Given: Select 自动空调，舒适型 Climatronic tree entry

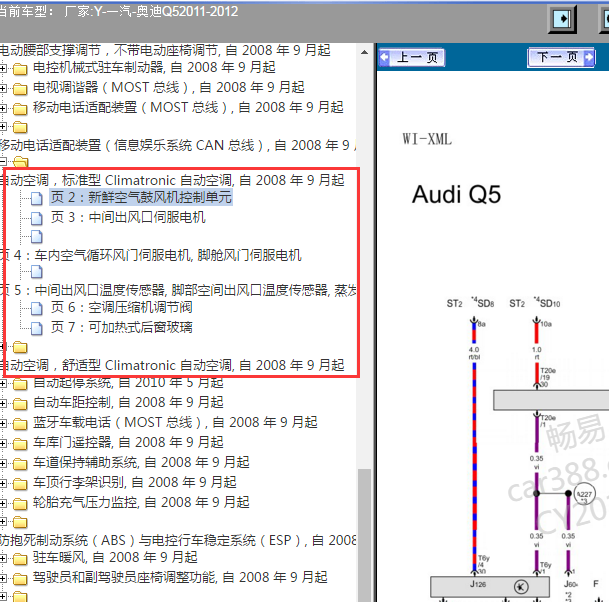Looking at the screenshot, I should [172, 365].
